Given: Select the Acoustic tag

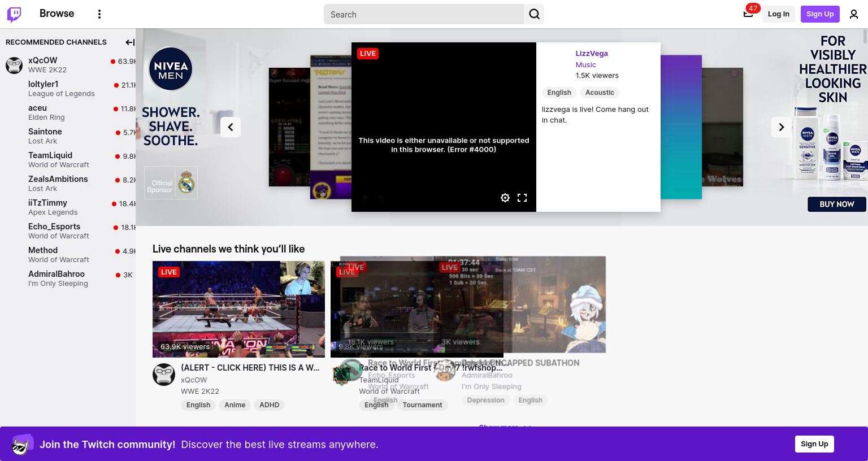Looking at the screenshot, I should (x=600, y=93).
